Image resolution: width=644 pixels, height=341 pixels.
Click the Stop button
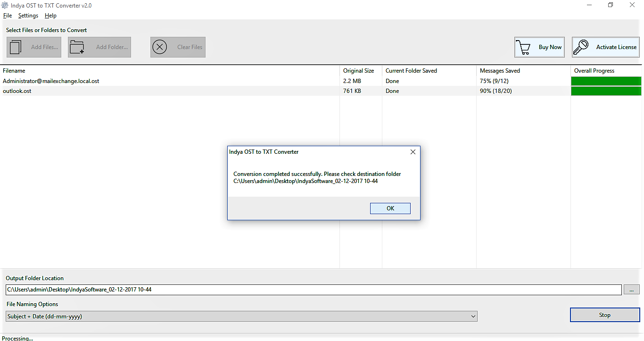(605, 315)
